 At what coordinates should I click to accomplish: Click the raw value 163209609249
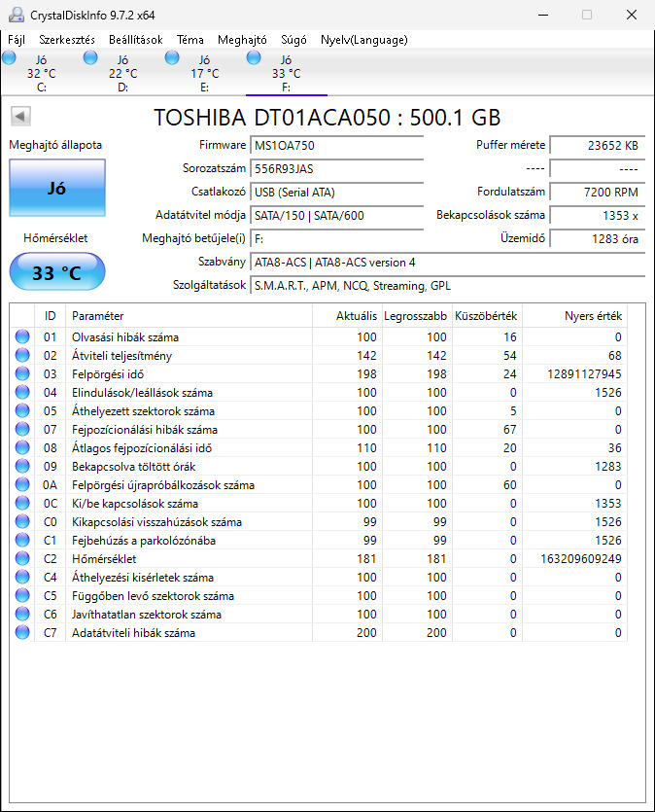580,559
